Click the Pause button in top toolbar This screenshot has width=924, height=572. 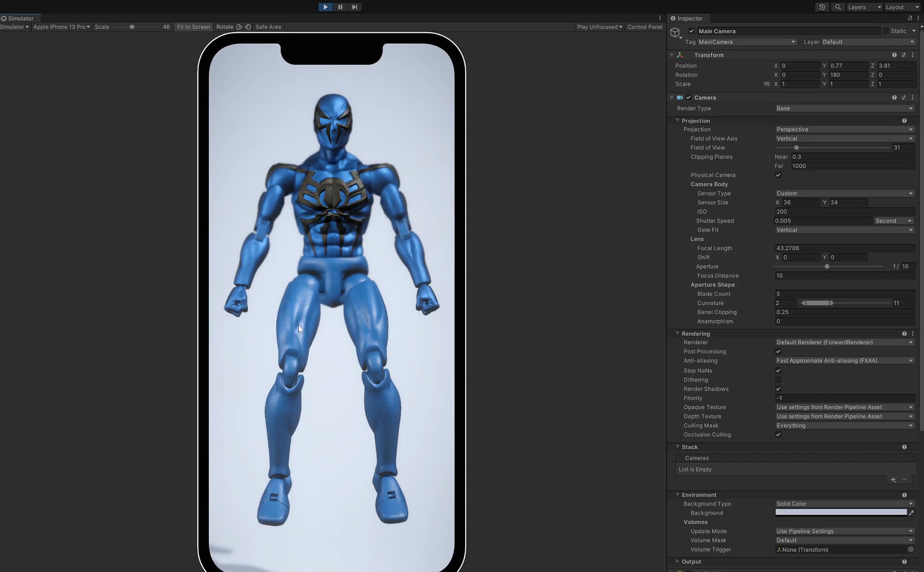340,7
